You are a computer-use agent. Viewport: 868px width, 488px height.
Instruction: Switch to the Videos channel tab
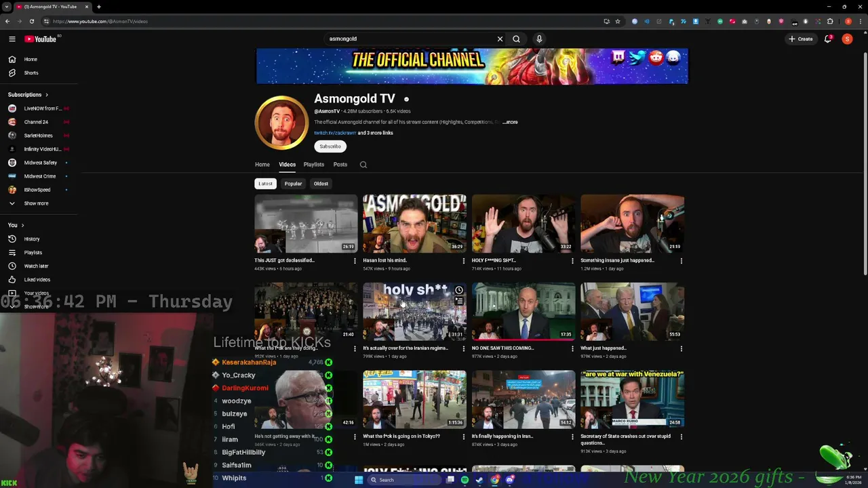tap(288, 165)
